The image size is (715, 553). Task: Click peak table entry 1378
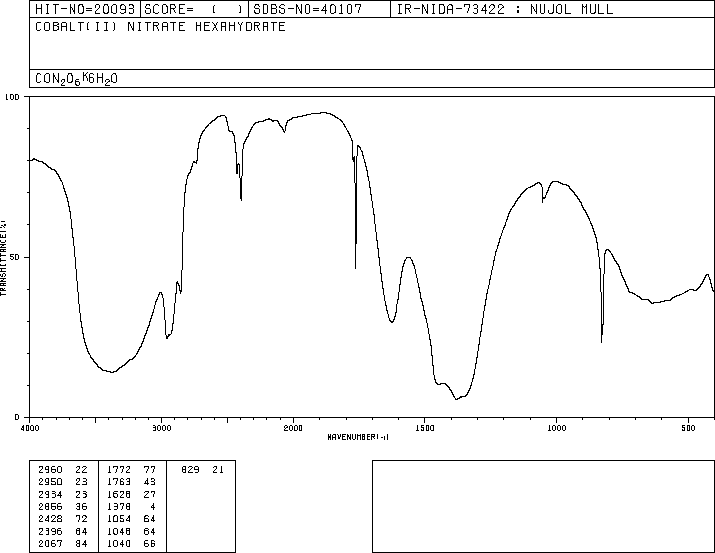119,507
